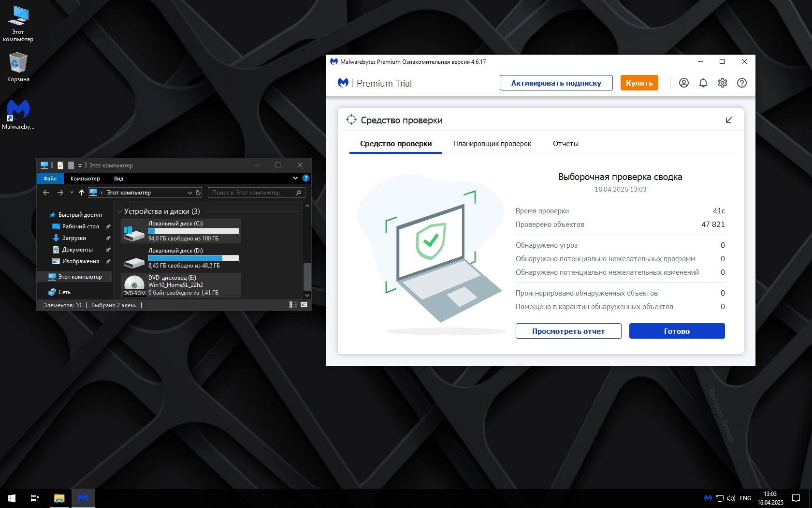Viewport: 812px width, 508px height.
Task: Click the Malwarebytes tray icon
Action: 708,498
